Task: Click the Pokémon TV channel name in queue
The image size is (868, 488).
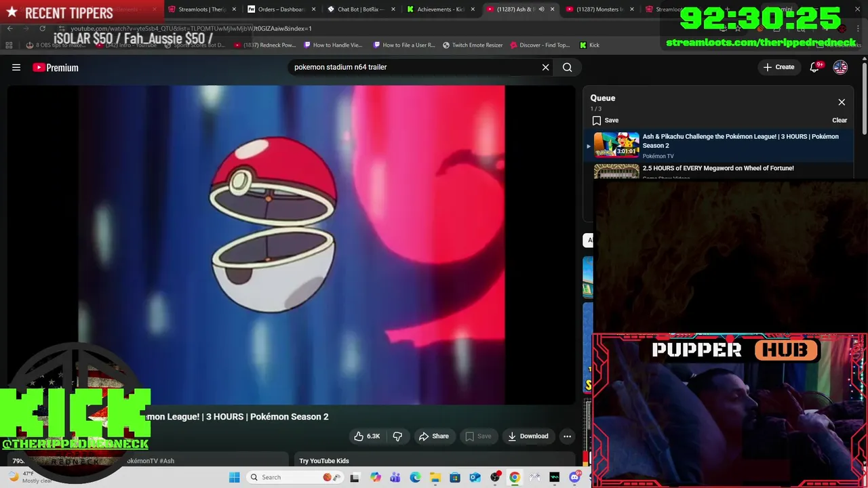Action: click(658, 156)
